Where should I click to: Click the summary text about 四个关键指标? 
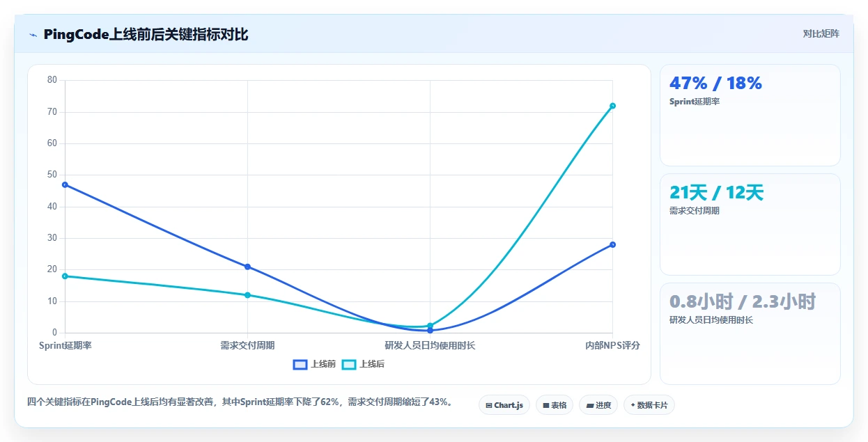point(241,402)
